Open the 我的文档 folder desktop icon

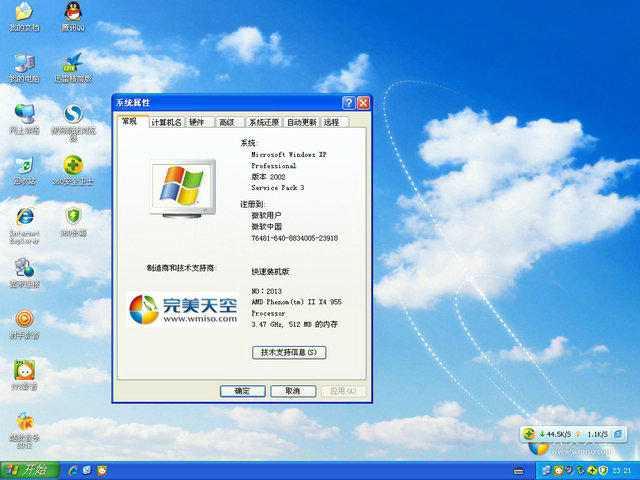24,16
